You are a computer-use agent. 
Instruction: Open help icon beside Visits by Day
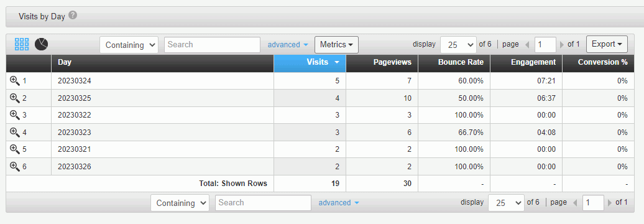(73, 16)
